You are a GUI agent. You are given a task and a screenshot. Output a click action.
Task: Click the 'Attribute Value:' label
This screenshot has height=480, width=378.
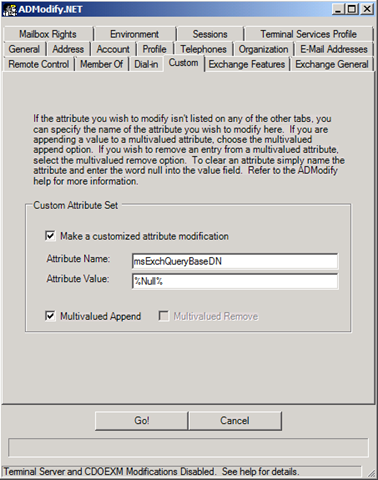click(78, 279)
